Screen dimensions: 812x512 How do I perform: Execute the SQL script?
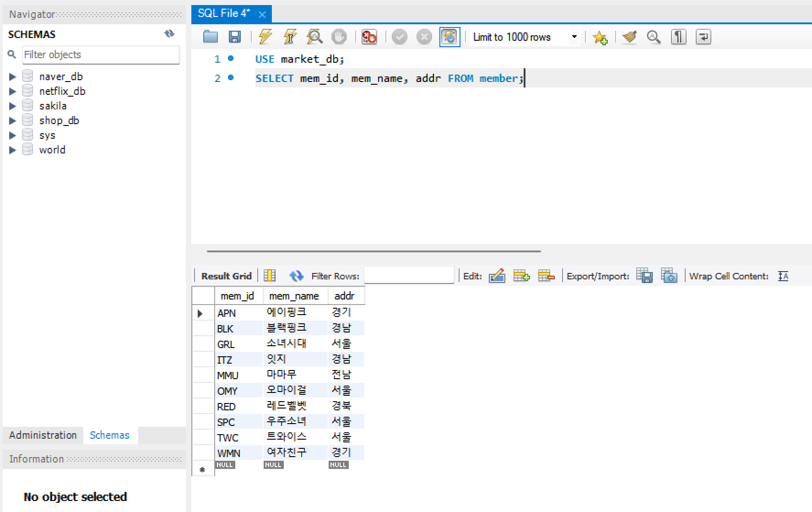(x=265, y=37)
